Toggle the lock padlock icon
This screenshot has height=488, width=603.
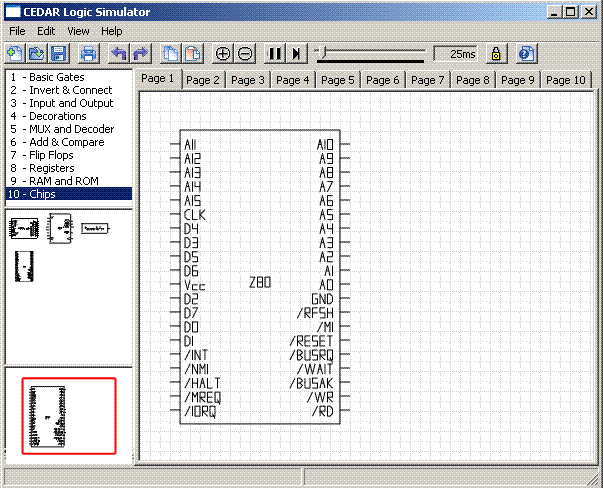pyautogui.click(x=496, y=53)
